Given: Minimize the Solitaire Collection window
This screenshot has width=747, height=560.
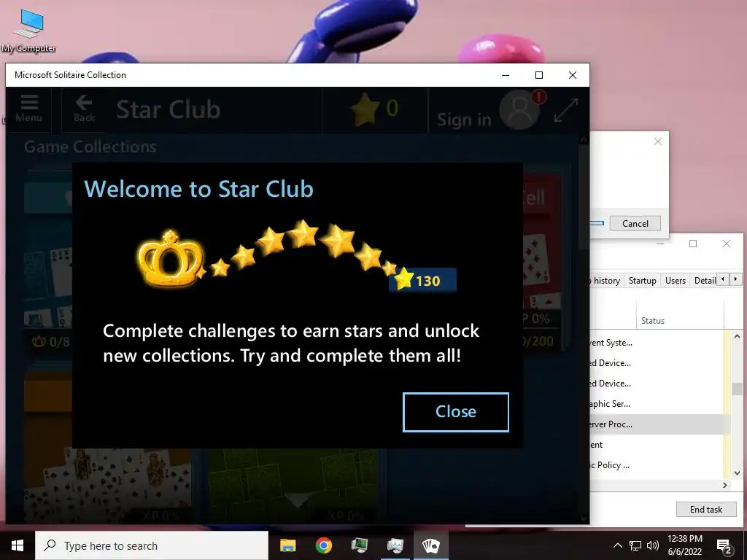Looking at the screenshot, I should pyautogui.click(x=506, y=75).
